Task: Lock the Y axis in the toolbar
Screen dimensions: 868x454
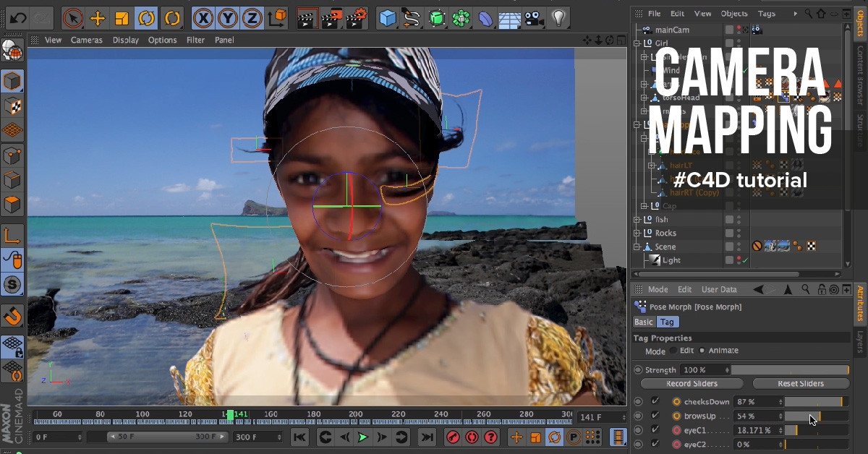Action: [227, 17]
